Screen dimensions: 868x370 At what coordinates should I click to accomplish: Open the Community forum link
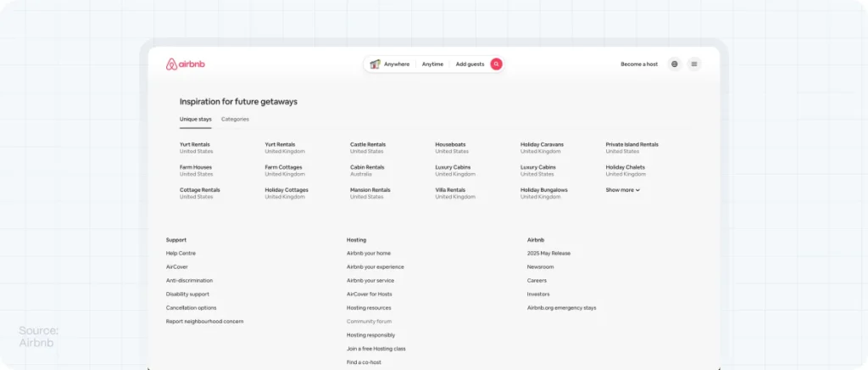369,322
